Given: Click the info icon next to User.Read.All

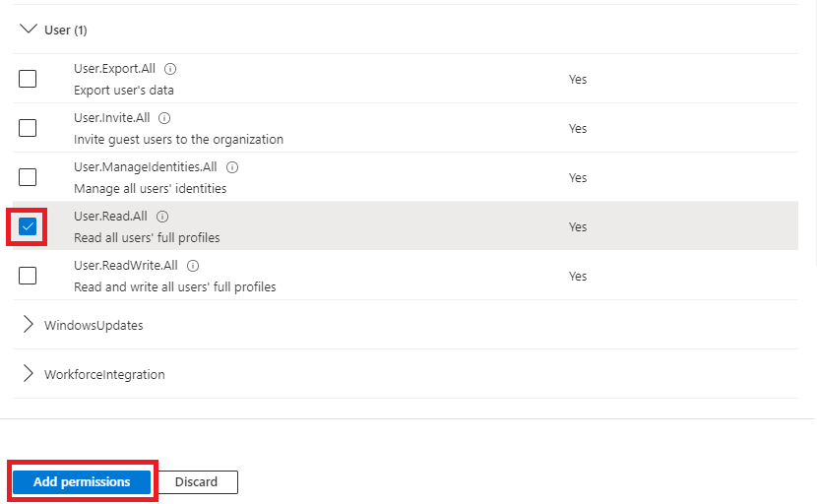Looking at the screenshot, I should coord(162,217).
